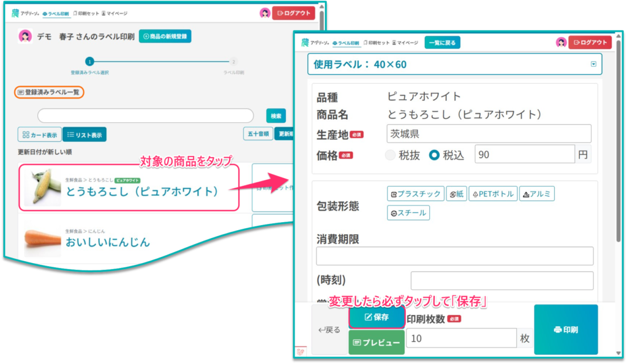Viewport: 627px width, 364px height.
Task: Choose the aluminum (アルミ) packaging tag
Action: coord(536,194)
